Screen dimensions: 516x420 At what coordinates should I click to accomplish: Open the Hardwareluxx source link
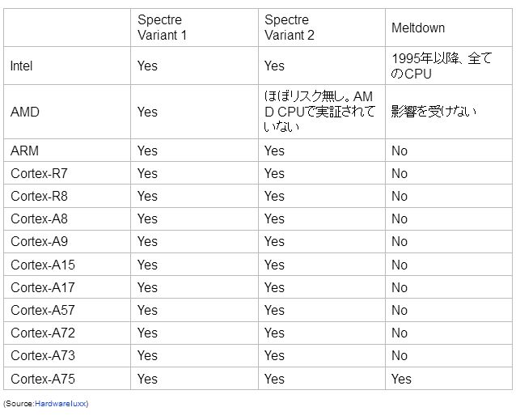tap(61, 403)
